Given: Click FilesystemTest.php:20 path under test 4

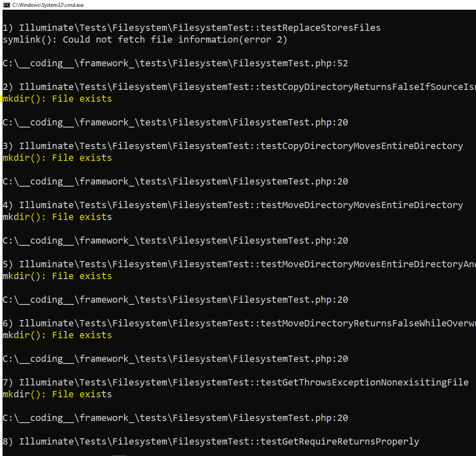Looking at the screenshot, I should tap(175, 241).
